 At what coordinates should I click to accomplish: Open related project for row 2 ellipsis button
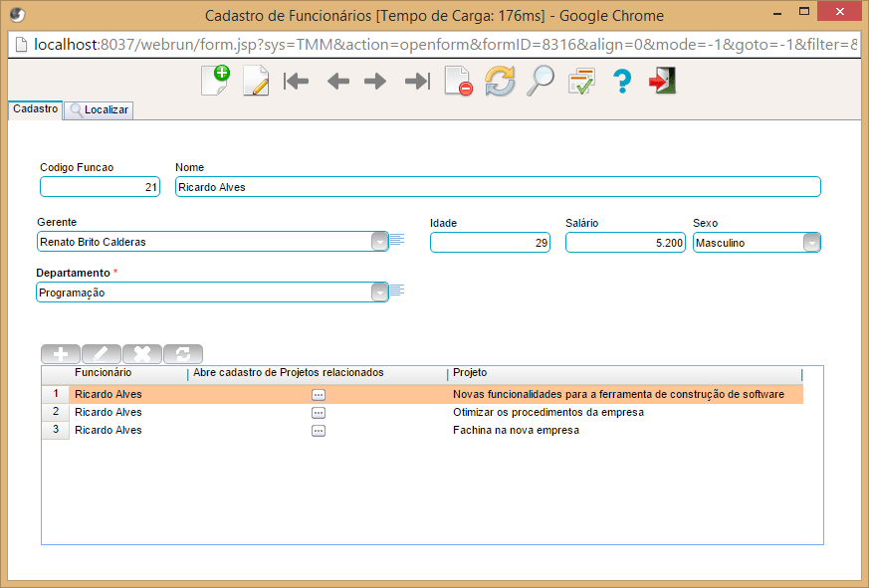click(x=319, y=412)
